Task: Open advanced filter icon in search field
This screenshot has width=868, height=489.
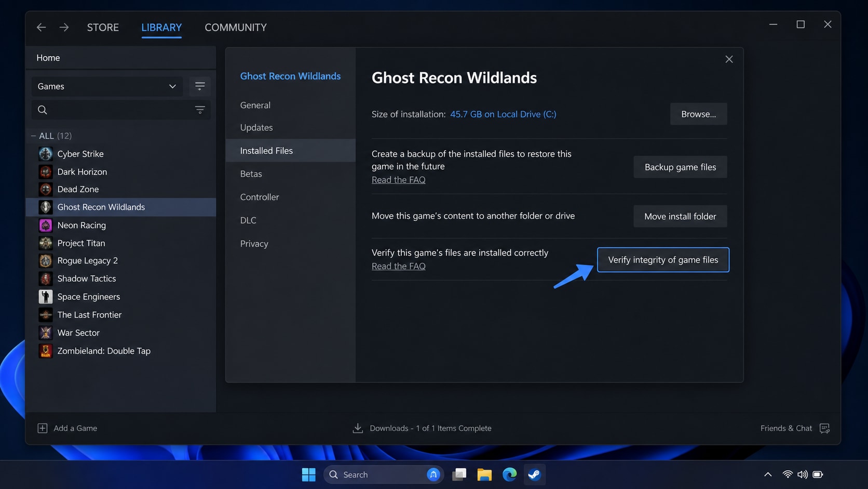Action: coord(200,110)
